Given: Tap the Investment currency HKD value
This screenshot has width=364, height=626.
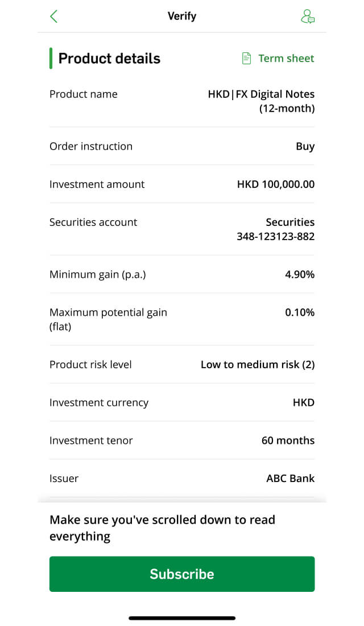Looking at the screenshot, I should 304,402.
